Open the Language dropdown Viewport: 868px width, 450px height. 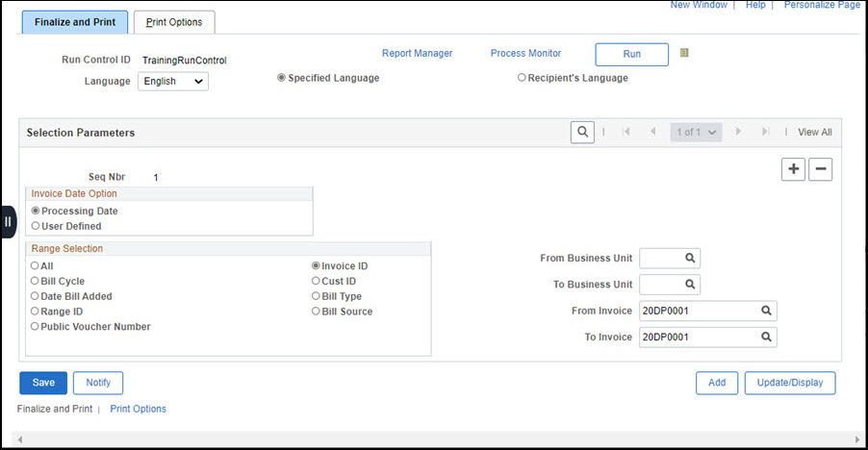tap(173, 82)
